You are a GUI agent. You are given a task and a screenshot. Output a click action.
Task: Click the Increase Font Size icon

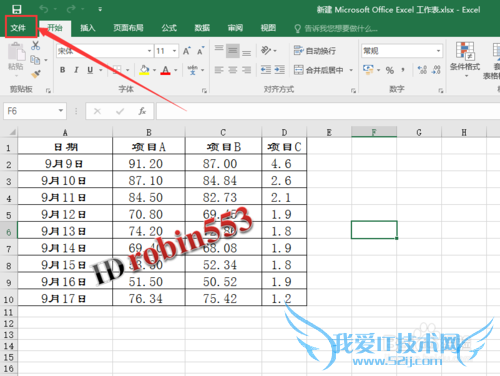click(x=187, y=51)
